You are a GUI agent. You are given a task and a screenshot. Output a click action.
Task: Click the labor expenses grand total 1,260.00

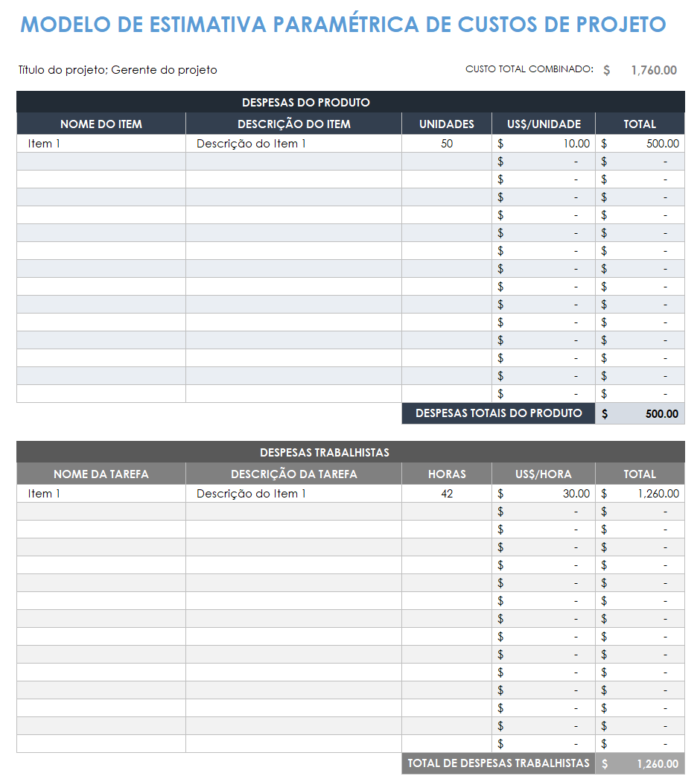640,763
